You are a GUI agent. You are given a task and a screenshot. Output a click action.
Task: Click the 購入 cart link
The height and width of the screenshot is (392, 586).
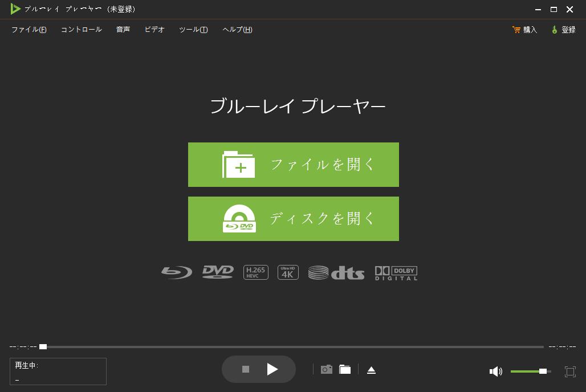(x=524, y=30)
